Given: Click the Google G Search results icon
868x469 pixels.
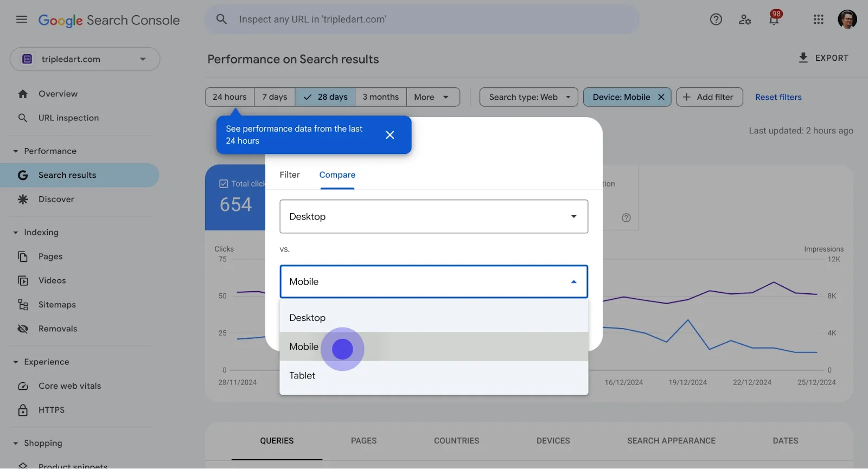Looking at the screenshot, I should pos(23,175).
